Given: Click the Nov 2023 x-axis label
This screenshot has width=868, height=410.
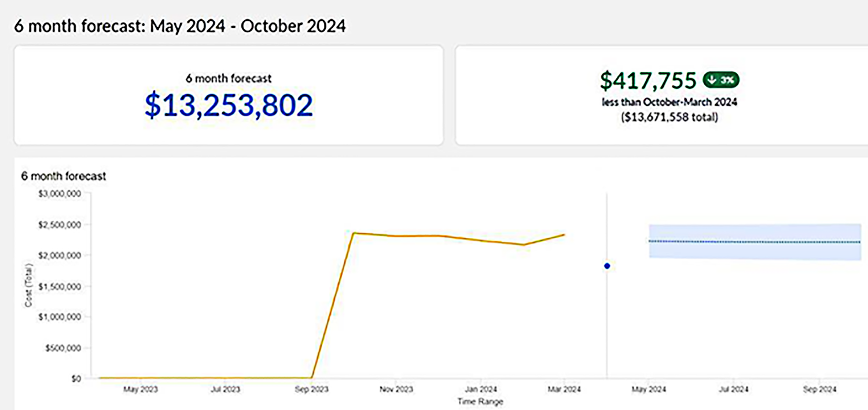Looking at the screenshot, I should (396, 390).
